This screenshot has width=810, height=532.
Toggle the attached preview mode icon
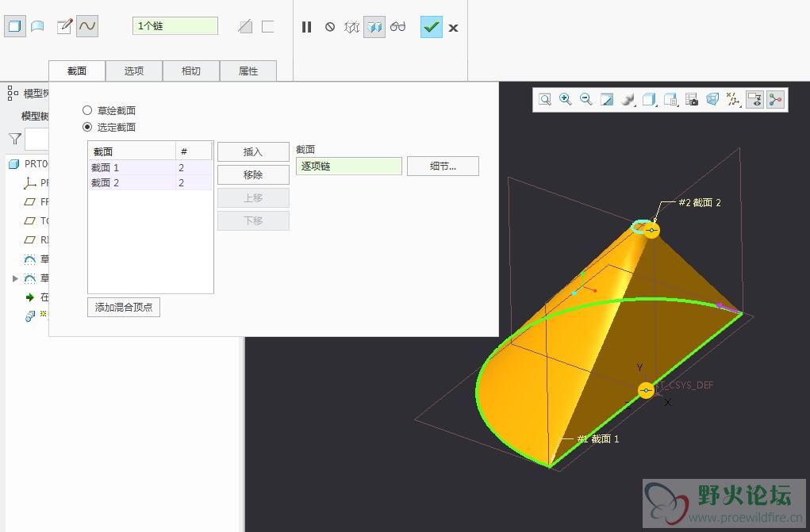[x=374, y=27]
